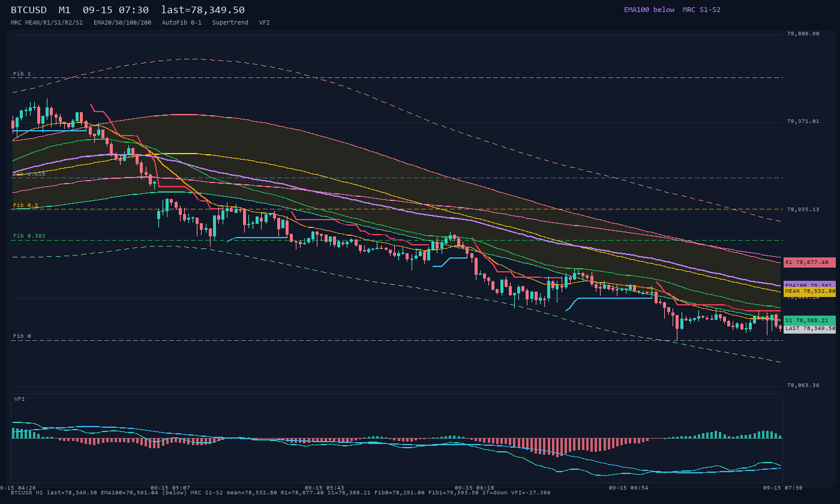Click the 78,935.13 price axis label

coord(803,210)
